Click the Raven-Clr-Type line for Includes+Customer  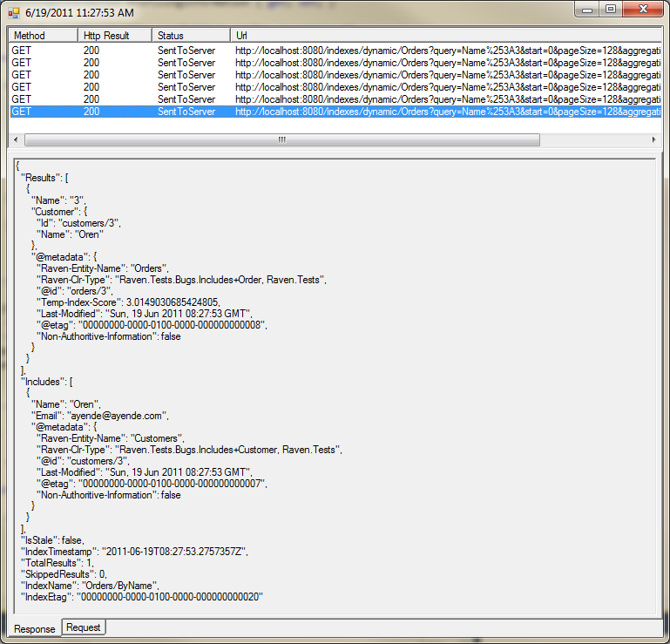click(x=189, y=450)
